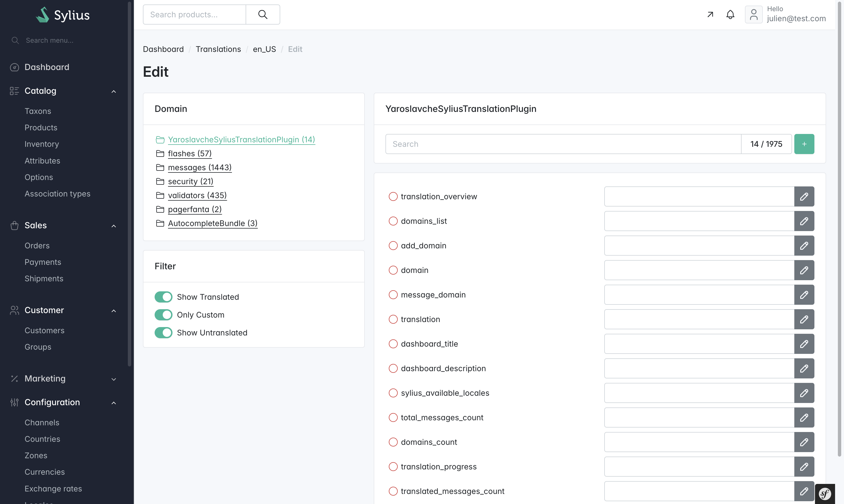
Task: Click the open storefront arrow icon
Action: (x=710, y=15)
